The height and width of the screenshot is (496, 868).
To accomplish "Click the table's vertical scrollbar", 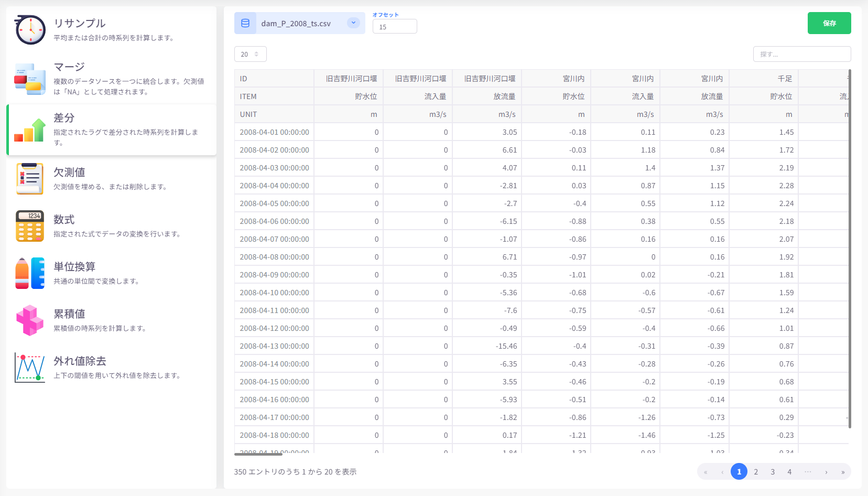I will coord(850,249).
